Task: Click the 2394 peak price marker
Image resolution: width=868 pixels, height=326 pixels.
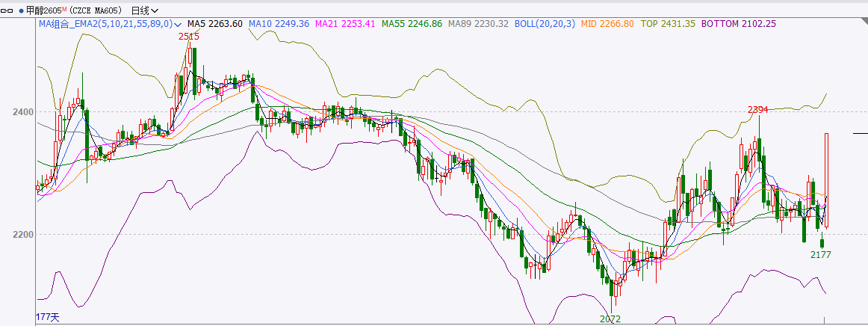Action: [x=758, y=110]
